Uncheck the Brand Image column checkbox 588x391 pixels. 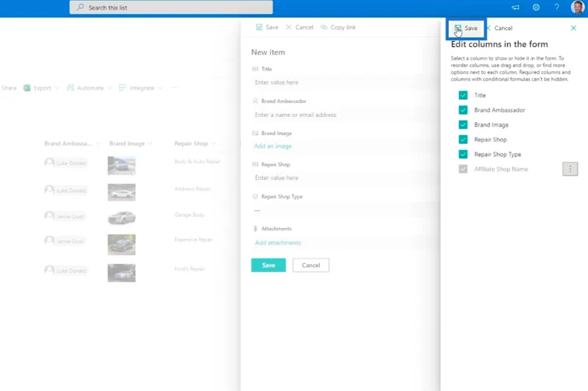pyautogui.click(x=463, y=125)
